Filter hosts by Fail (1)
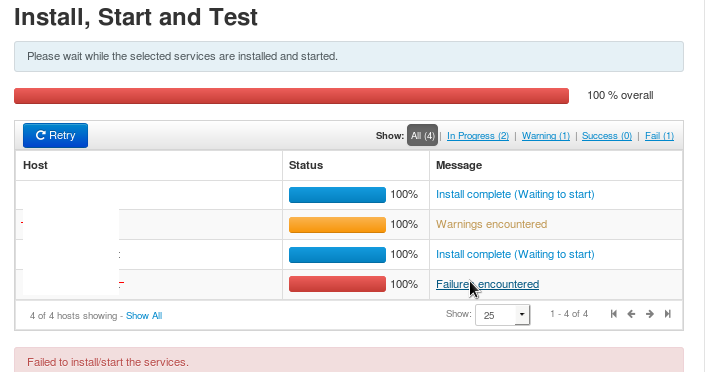716x372 pixels. [659, 136]
